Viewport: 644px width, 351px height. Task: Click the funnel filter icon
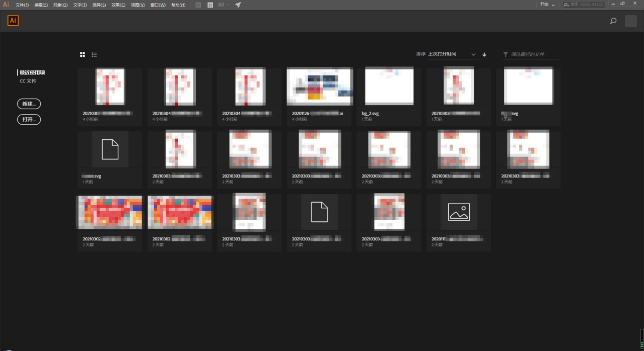pyautogui.click(x=506, y=54)
